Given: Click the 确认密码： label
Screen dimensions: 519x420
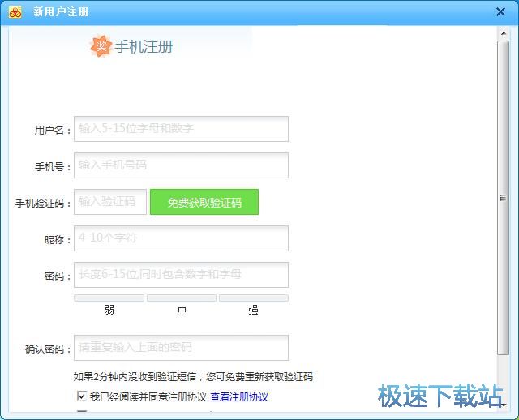Looking at the screenshot, I should pos(48,349).
